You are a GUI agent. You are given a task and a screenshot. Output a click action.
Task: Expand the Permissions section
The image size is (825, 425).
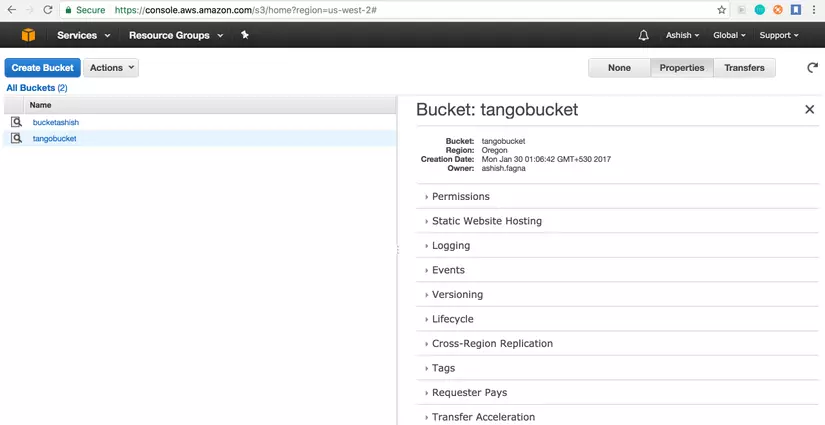click(617, 196)
